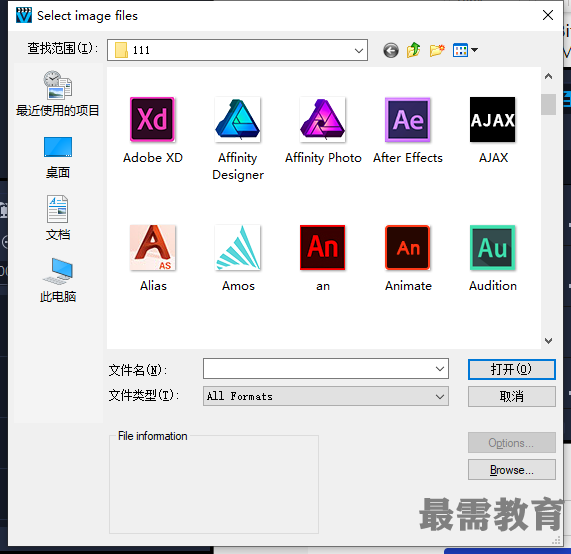Select the Affinity Designer file icon
Image resolution: width=571 pixels, height=554 pixels.
click(237, 119)
